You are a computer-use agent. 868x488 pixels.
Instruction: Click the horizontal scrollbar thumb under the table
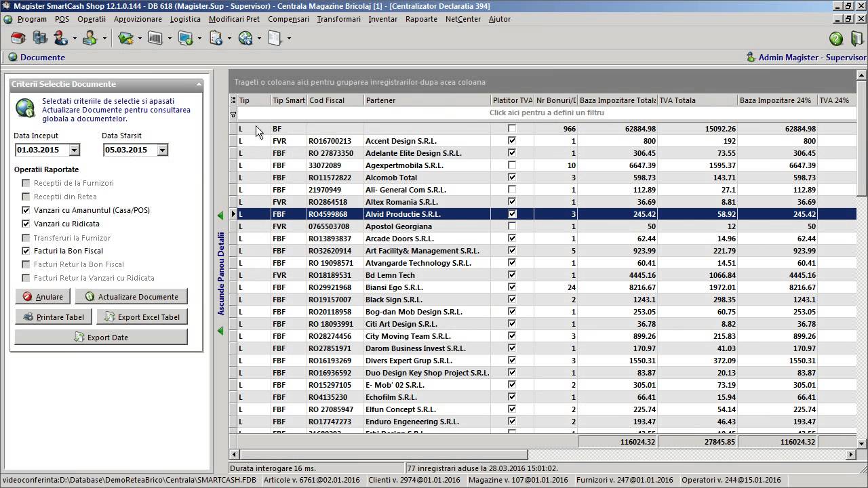tap(383, 454)
